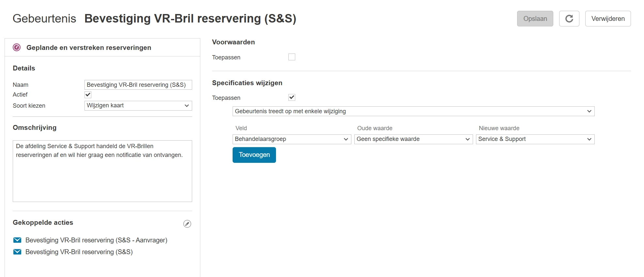Image resolution: width=644 pixels, height=277 pixels.
Task: Open the Veld dropdown showing Behandelaarsgroep
Action: [292, 139]
